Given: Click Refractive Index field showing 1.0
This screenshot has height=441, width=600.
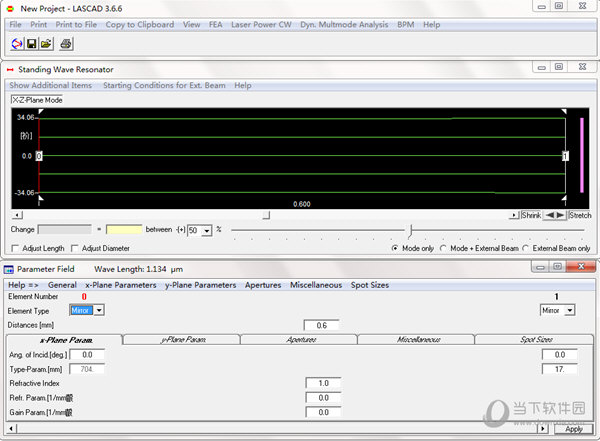Looking at the screenshot, I should [323, 383].
